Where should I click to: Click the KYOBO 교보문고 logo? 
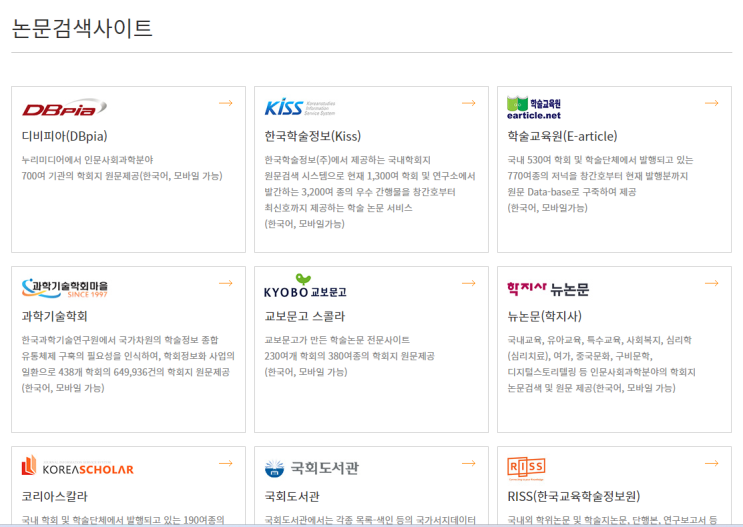(x=305, y=286)
